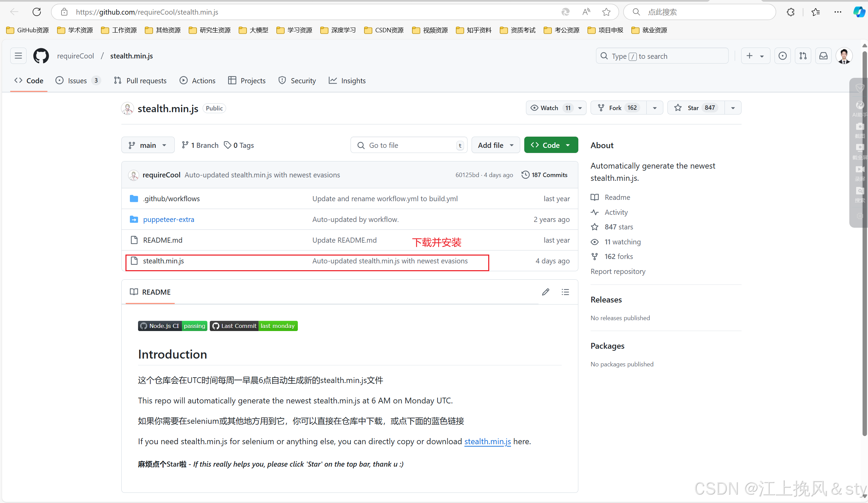Image resolution: width=868 pixels, height=503 pixels.
Task: Open the Actions tab
Action: pos(198,81)
